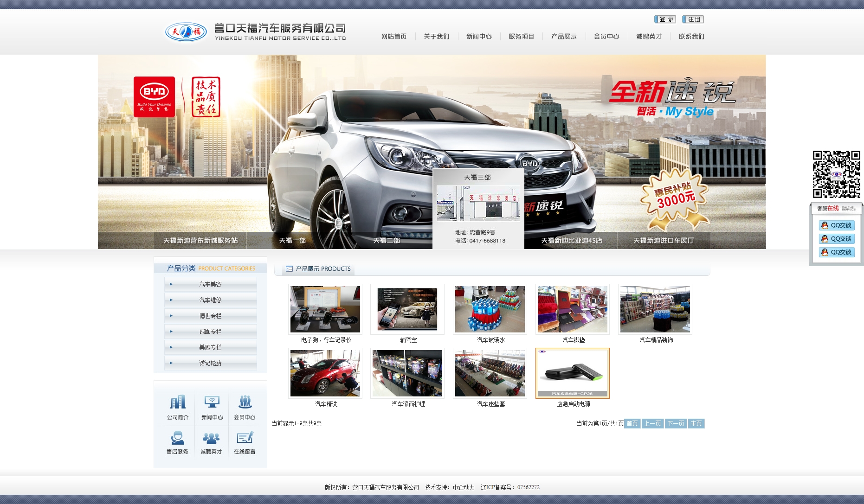Open 服务项目 navigation item

[522, 37]
